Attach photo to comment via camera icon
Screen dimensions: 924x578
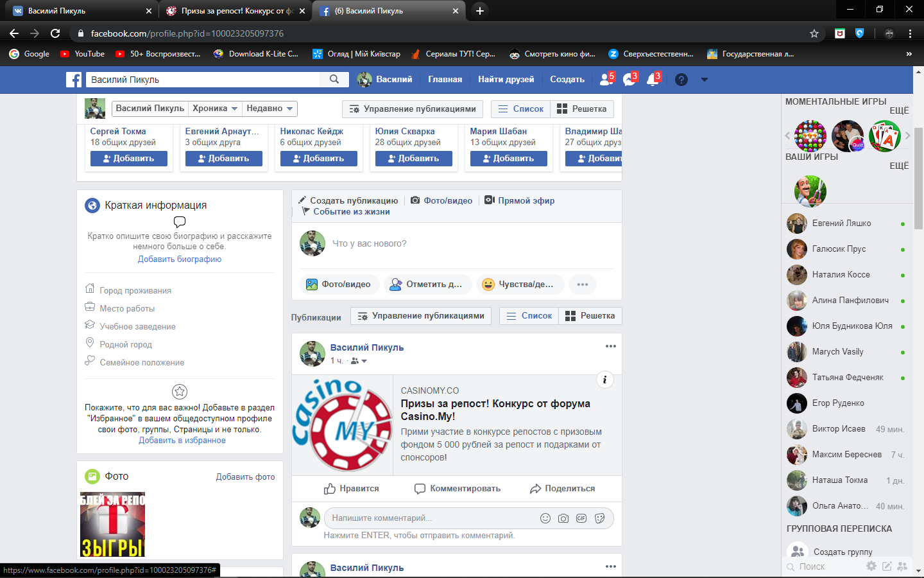click(x=563, y=518)
